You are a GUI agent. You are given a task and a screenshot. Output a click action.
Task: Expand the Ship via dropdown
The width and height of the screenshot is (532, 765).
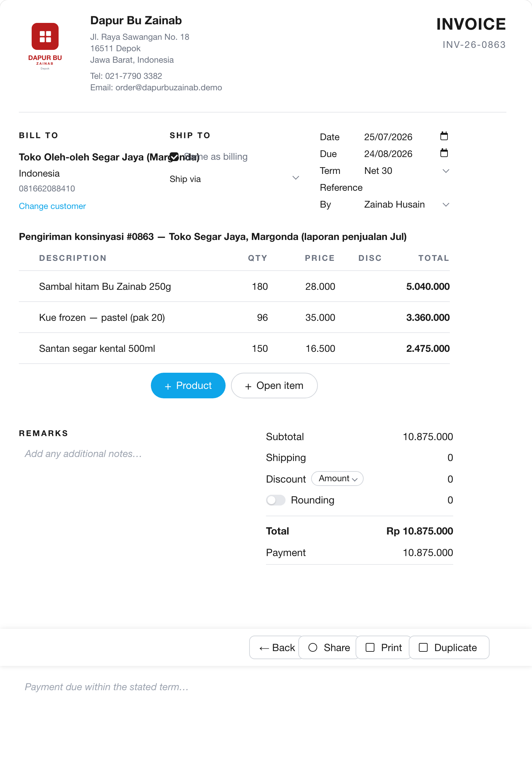tap(234, 179)
